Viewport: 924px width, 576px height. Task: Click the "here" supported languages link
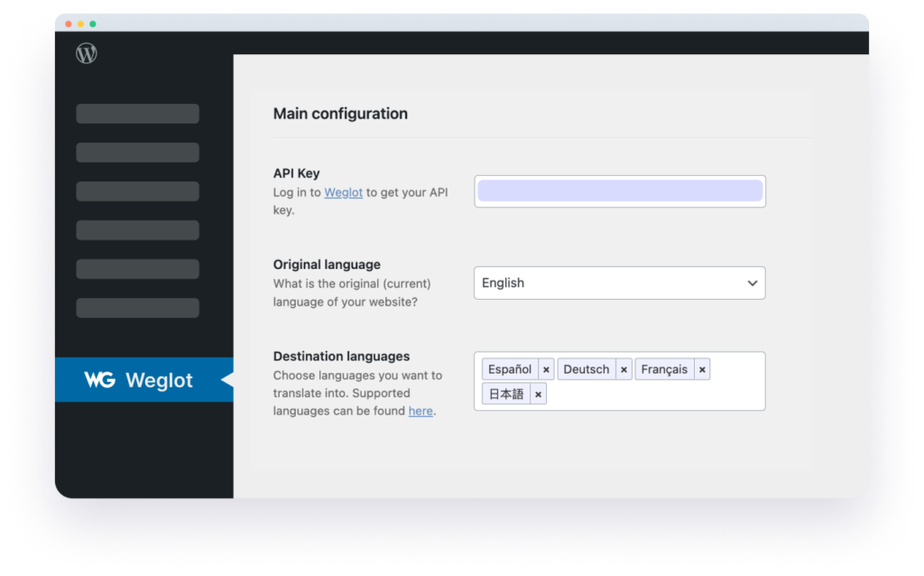point(420,411)
